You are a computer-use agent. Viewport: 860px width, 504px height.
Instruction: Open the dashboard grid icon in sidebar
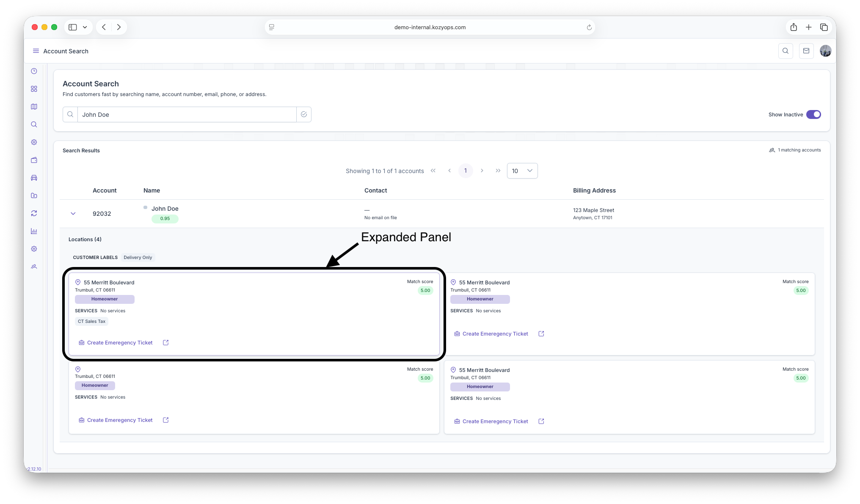point(34,89)
